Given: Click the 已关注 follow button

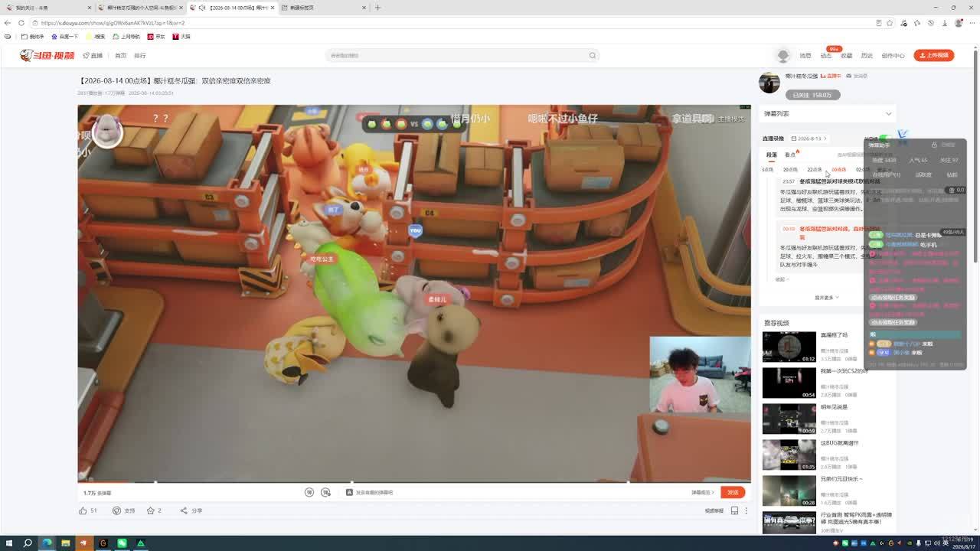Looking at the screenshot, I should tap(812, 95).
